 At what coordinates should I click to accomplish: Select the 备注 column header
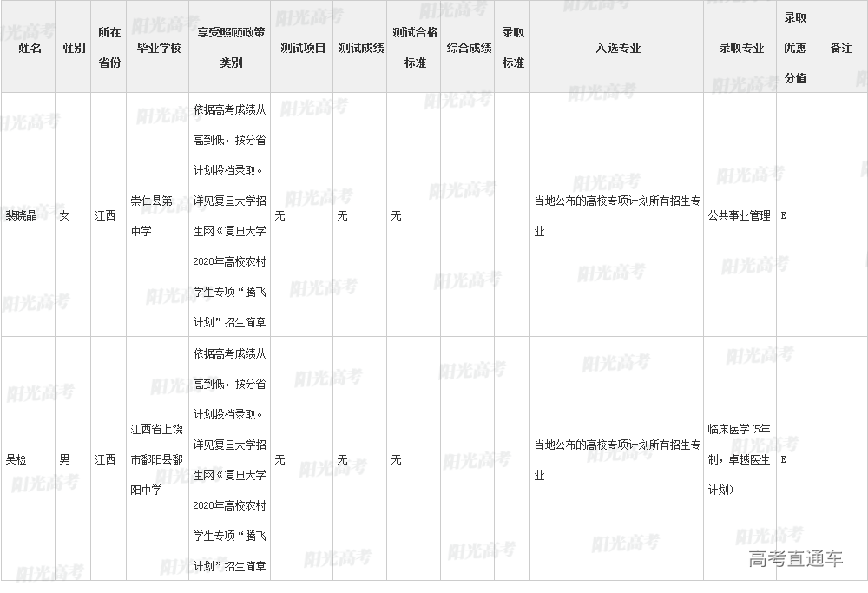[840, 49]
